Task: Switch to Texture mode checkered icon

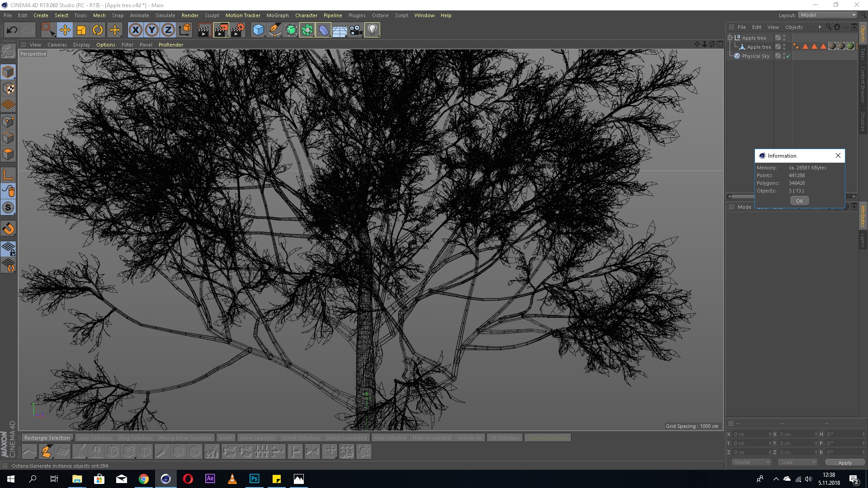Action: (8, 89)
